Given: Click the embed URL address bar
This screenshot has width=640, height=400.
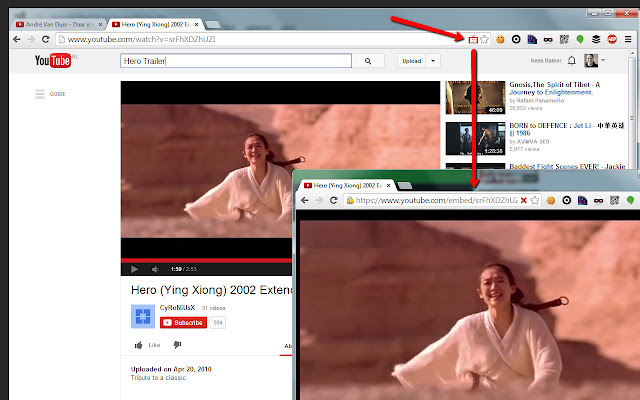Looking at the screenshot, I should [436, 200].
